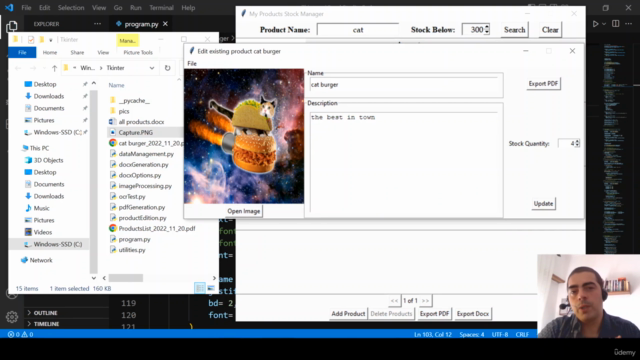Select ProductsList_2022_11_20.pdf file
The width and height of the screenshot is (640, 360).
[157, 229]
